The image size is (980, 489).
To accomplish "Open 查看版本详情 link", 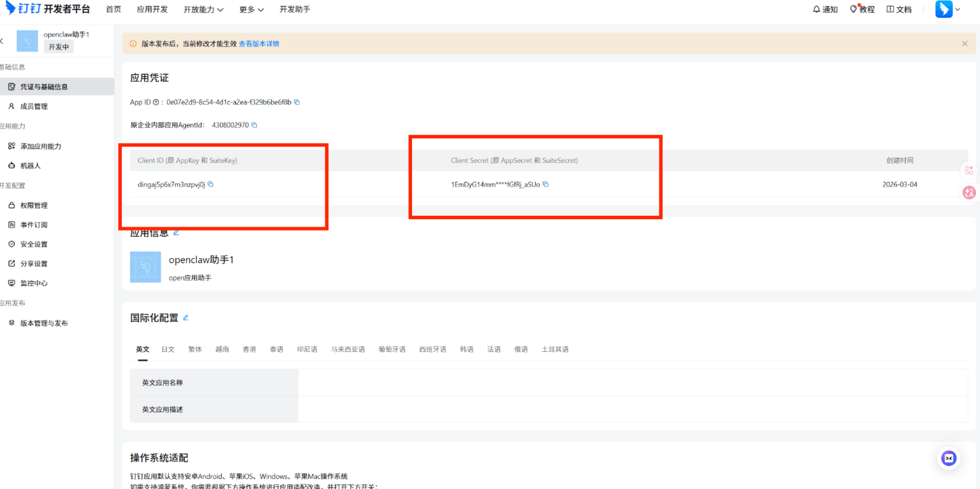I will (259, 44).
